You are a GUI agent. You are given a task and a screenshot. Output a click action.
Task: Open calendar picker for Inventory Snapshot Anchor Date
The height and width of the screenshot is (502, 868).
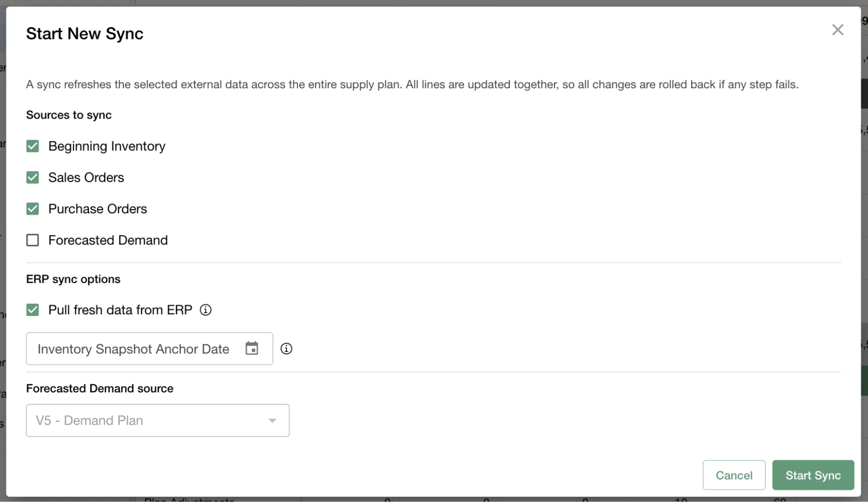[252, 349]
